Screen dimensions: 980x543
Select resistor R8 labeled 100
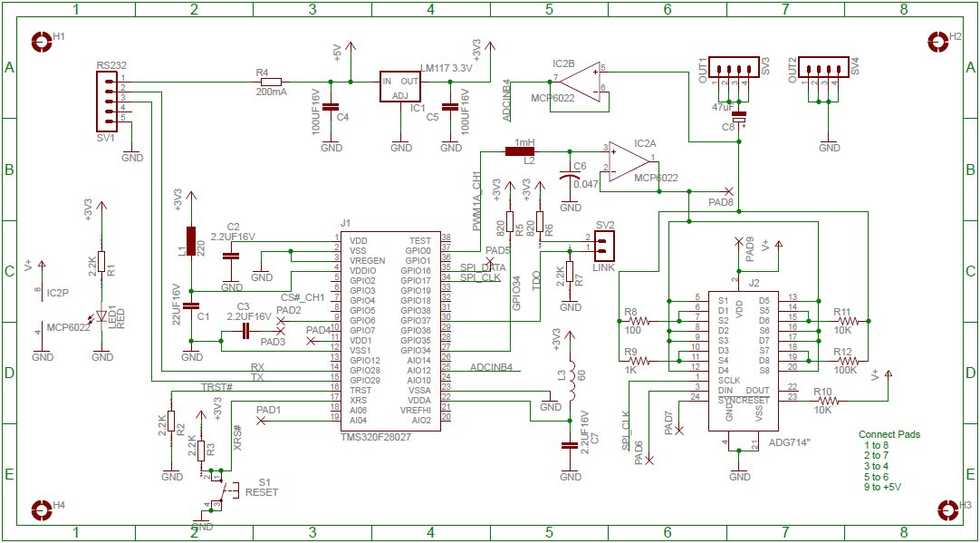(x=640, y=321)
